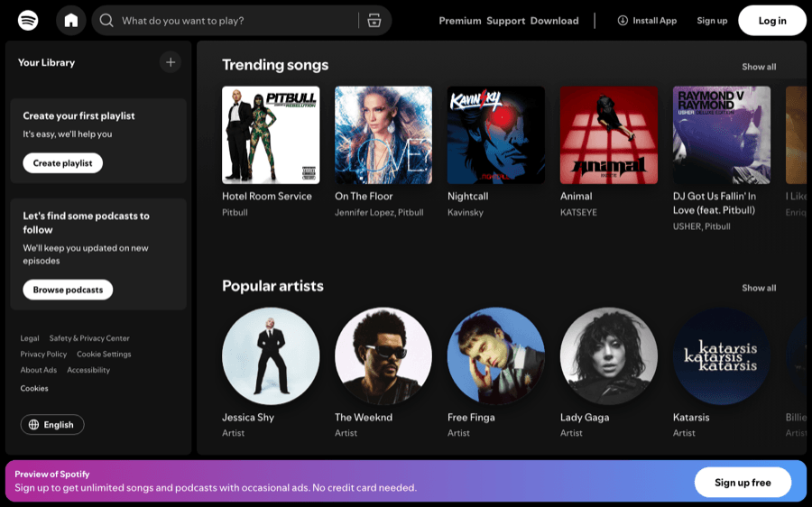Show all Trending songs
Viewport: 812px width, 507px height.
pyautogui.click(x=759, y=67)
